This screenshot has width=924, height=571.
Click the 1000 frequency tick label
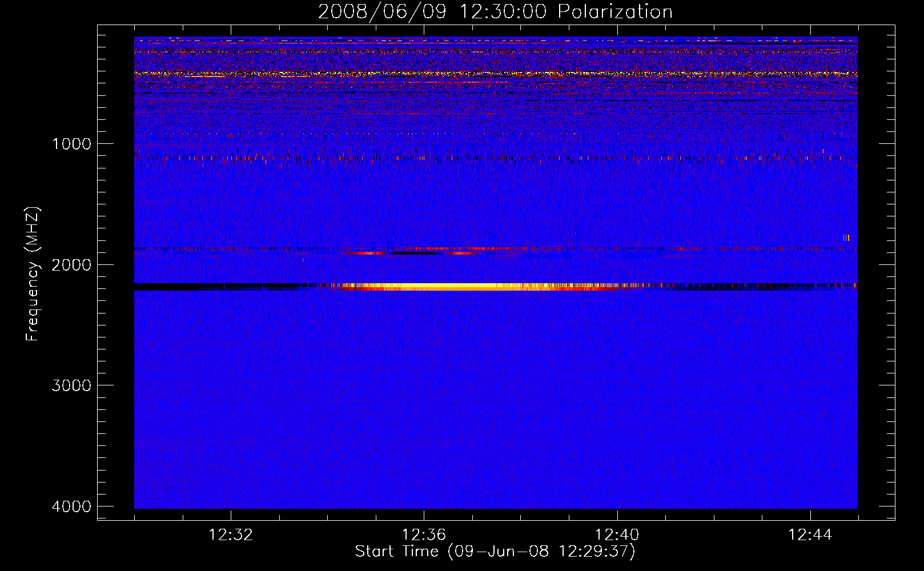(x=72, y=144)
